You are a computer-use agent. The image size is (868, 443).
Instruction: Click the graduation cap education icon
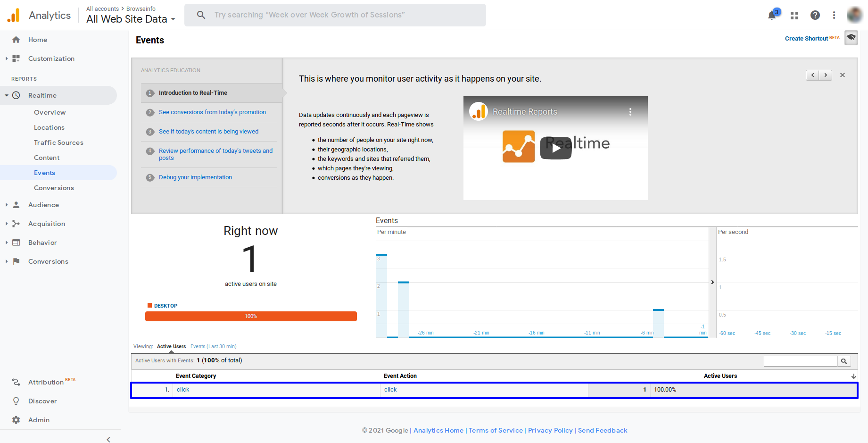pyautogui.click(x=851, y=38)
